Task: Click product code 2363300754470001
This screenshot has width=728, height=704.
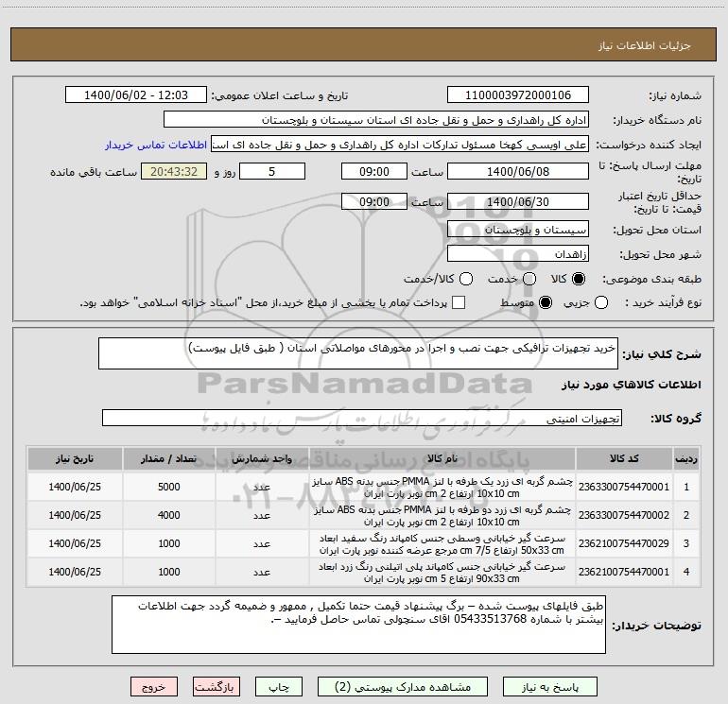Action: (624, 487)
